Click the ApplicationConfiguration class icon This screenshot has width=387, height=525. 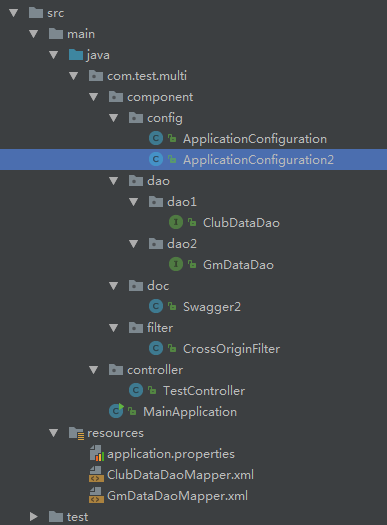point(156,138)
